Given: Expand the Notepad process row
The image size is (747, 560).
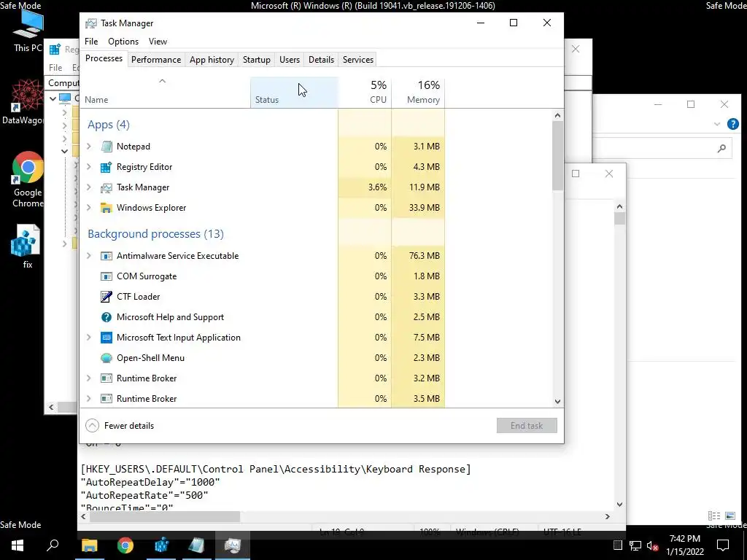Looking at the screenshot, I should 88,146.
